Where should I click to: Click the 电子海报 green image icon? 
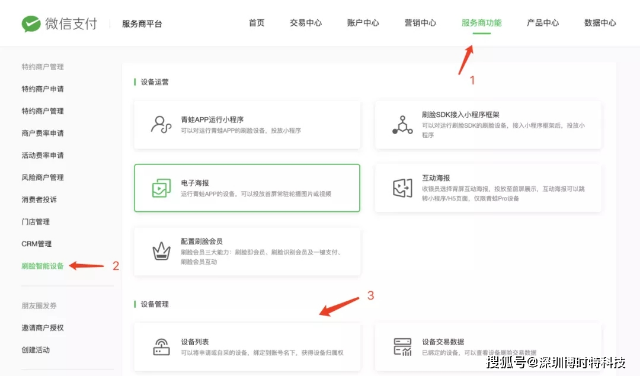point(161,188)
